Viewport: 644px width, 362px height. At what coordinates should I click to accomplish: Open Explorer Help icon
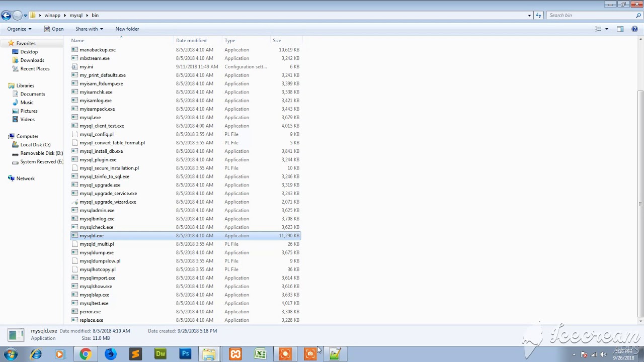point(634,29)
